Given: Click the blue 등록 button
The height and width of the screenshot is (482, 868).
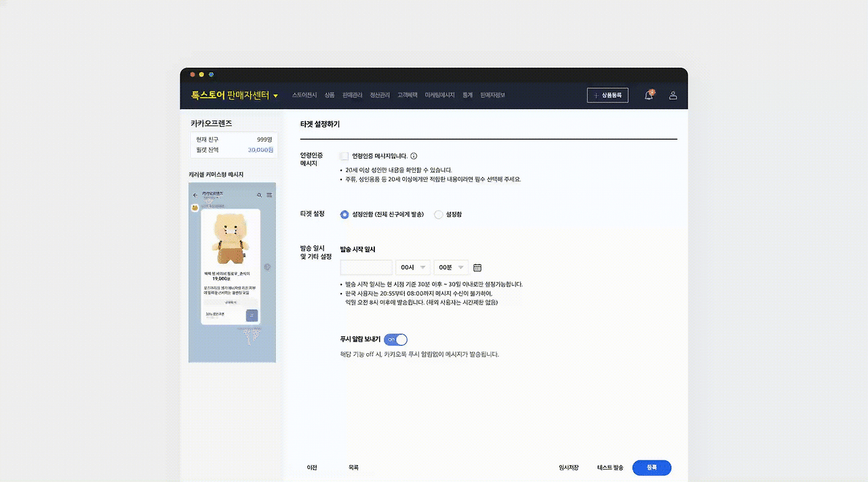Looking at the screenshot, I should 651,468.
